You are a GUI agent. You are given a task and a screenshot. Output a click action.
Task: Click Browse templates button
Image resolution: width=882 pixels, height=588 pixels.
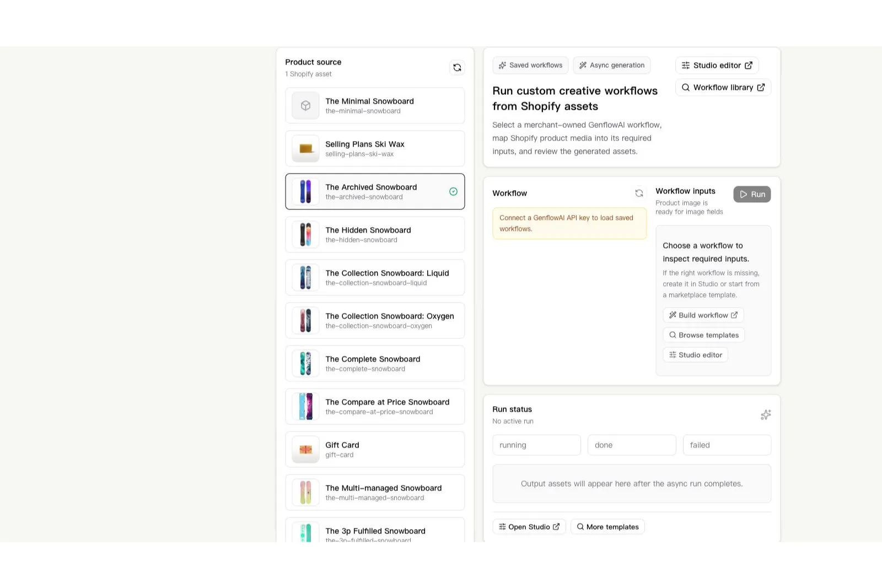(704, 335)
